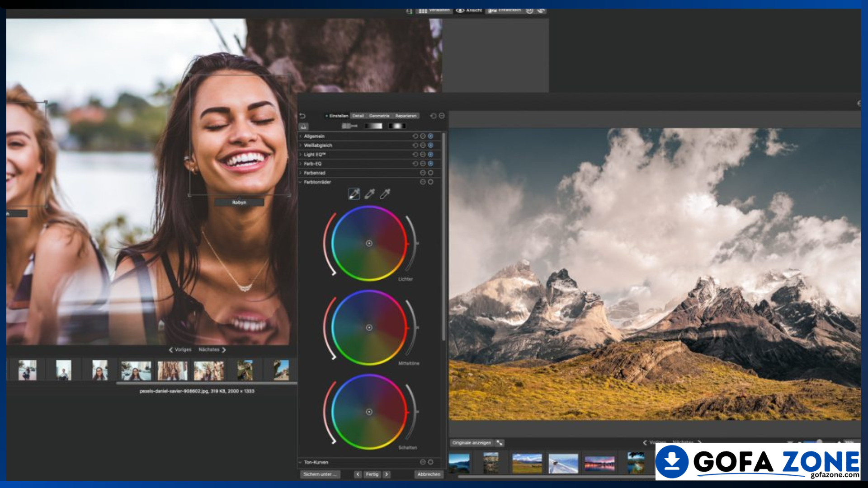Screen dimensions: 868x488
Task: Go to Voriges photo in portrait viewer
Action: tap(180, 350)
